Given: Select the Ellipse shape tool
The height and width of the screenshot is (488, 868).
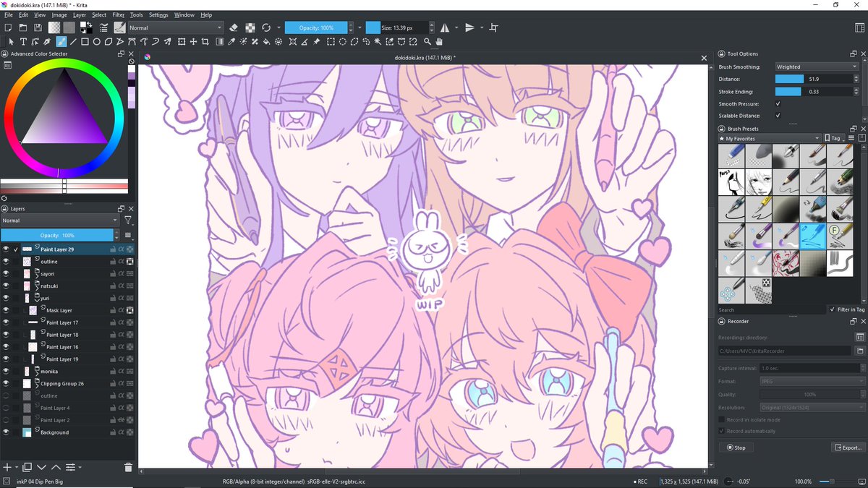Looking at the screenshot, I should point(97,41).
